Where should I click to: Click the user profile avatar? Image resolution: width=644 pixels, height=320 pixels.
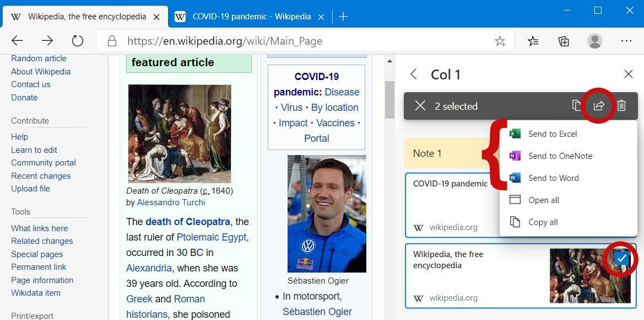pyautogui.click(x=595, y=41)
